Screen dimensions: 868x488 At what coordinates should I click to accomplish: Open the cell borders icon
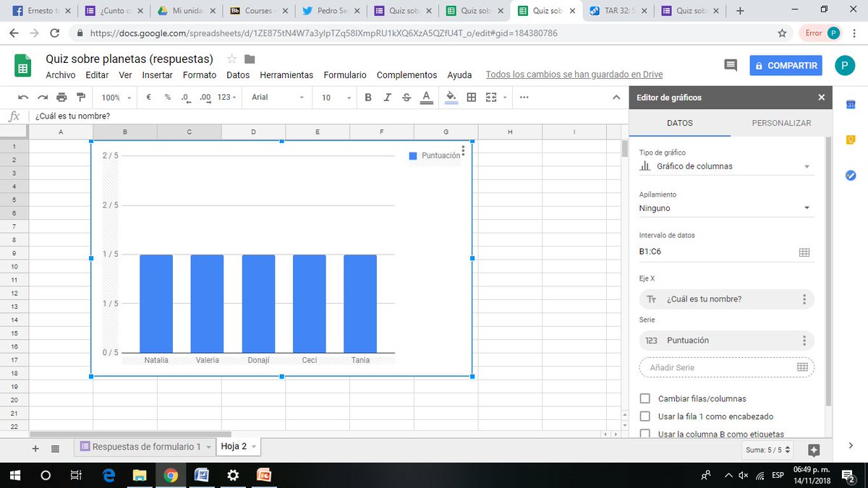[472, 98]
